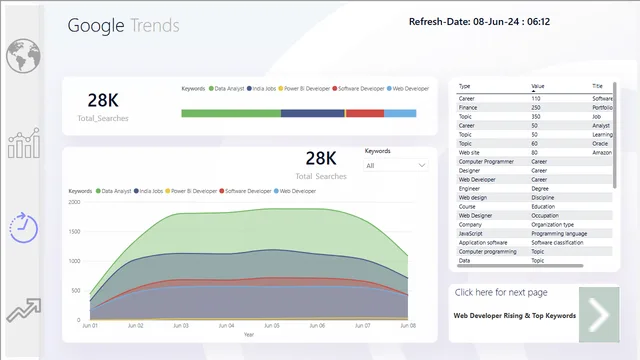
Task: Select the Web Designer table row
Action: click(x=534, y=216)
